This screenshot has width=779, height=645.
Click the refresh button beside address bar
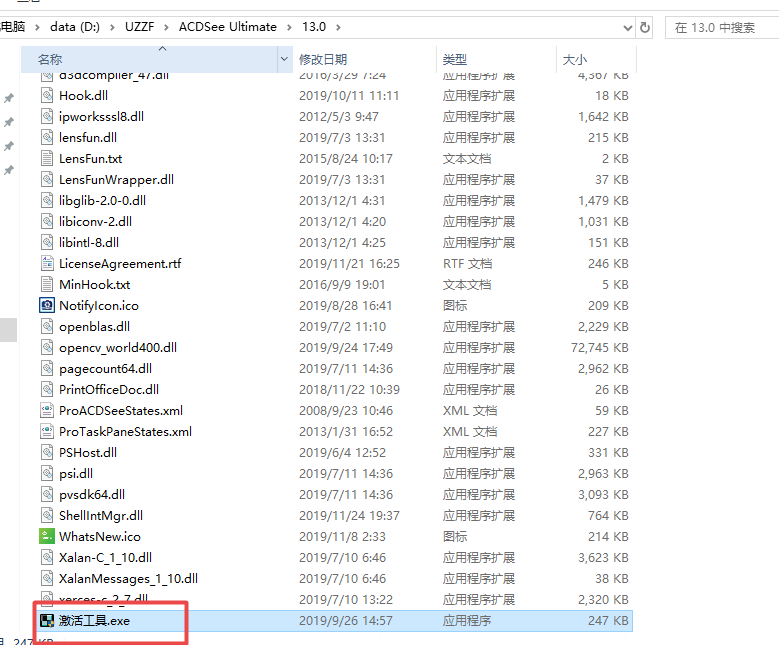pos(645,28)
